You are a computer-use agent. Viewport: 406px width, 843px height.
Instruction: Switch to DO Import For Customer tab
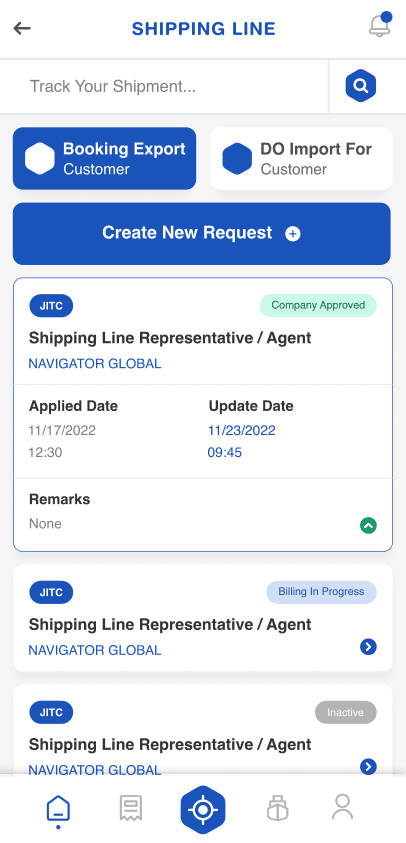coord(301,159)
